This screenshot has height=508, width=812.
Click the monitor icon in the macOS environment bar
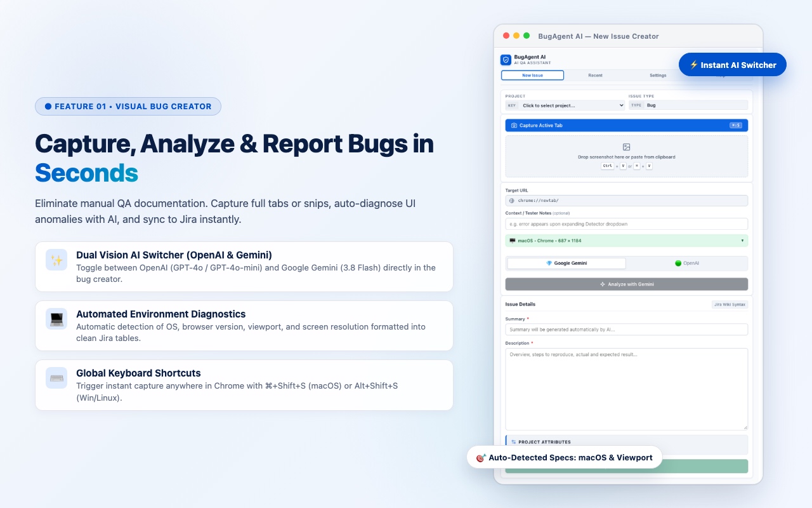(x=513, y=241)
